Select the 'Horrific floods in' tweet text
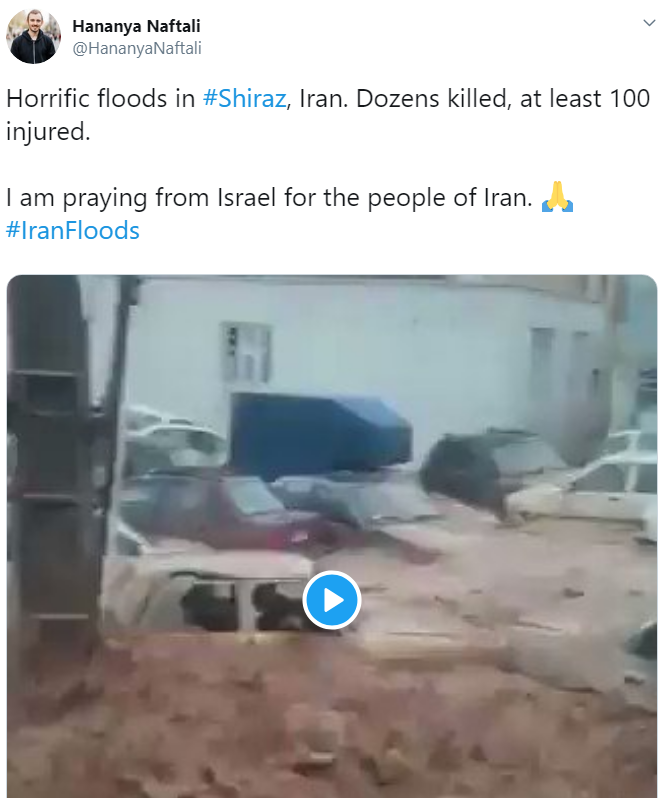The width and height of the screenshot is (668, 798). [x=101, y=98]
